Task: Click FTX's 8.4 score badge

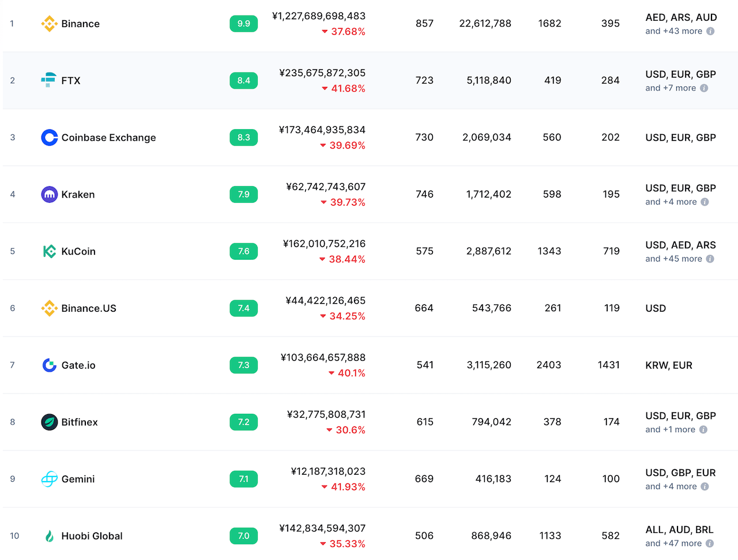Action: pos(244,81)
